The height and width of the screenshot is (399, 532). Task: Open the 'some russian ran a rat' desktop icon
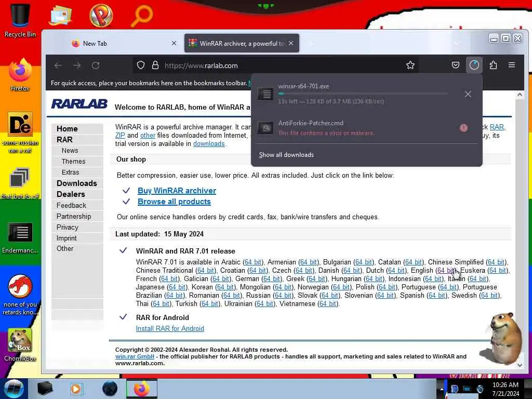[x=20, y=132]
